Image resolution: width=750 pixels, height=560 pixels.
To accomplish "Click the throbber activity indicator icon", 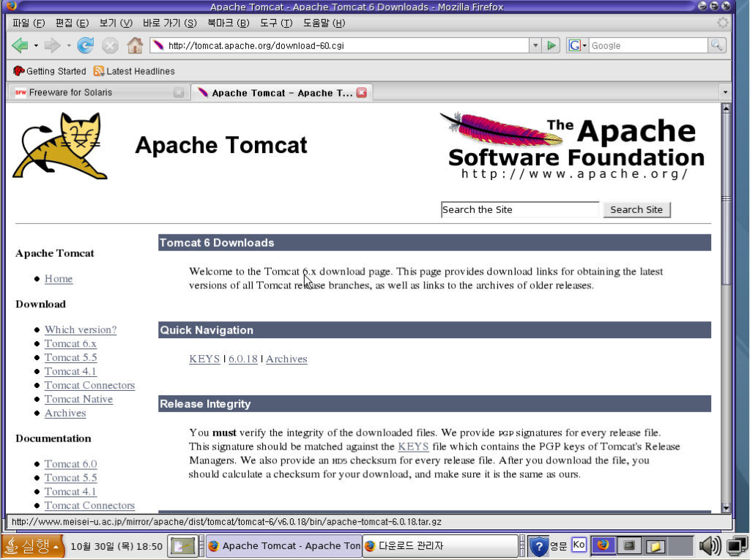I will pyautogui.click(x=723, y=23).
